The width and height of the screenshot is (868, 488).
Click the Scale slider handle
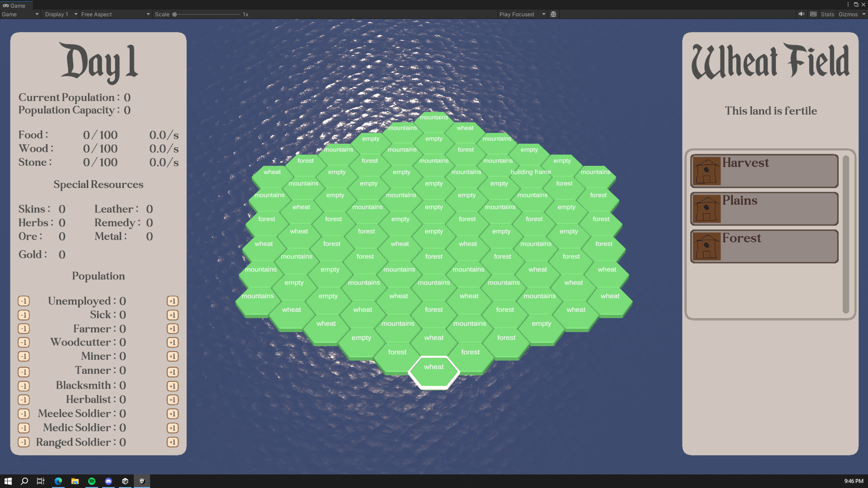pyautogui.click(x=175, y=14)
